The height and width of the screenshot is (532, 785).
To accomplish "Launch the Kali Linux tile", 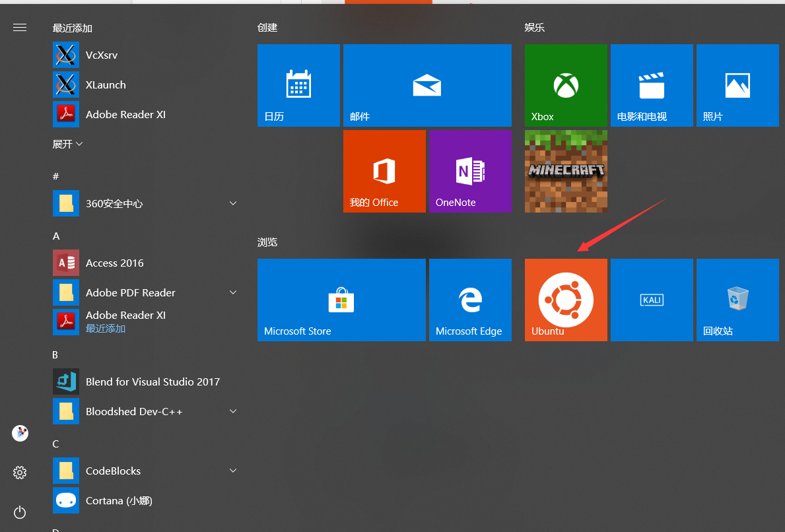I will 652,300.
